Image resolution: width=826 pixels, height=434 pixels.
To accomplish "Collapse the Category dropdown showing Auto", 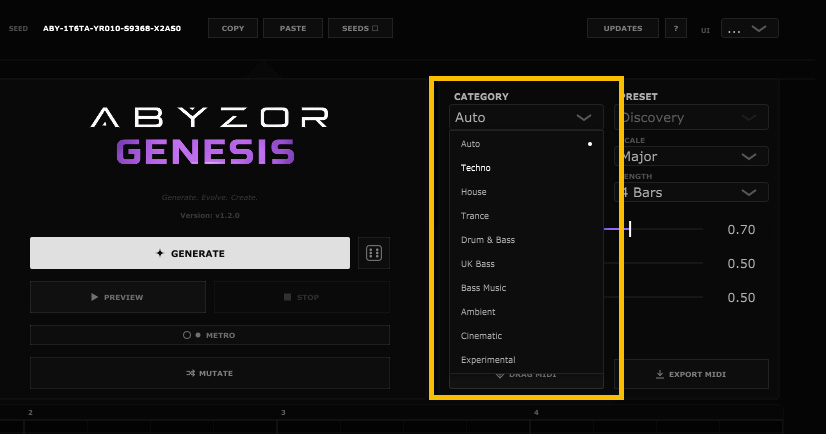I will 526,117.
